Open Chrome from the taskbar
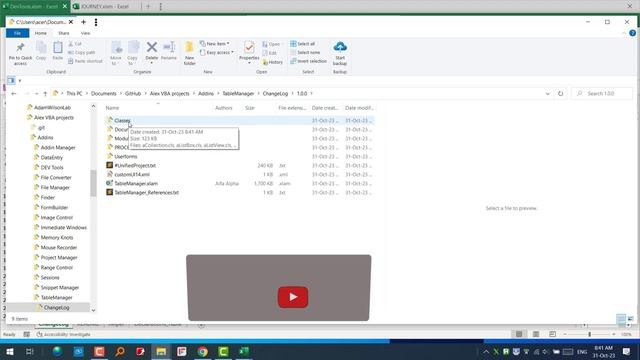The image size is (640, 360). [x=202, y=351]
